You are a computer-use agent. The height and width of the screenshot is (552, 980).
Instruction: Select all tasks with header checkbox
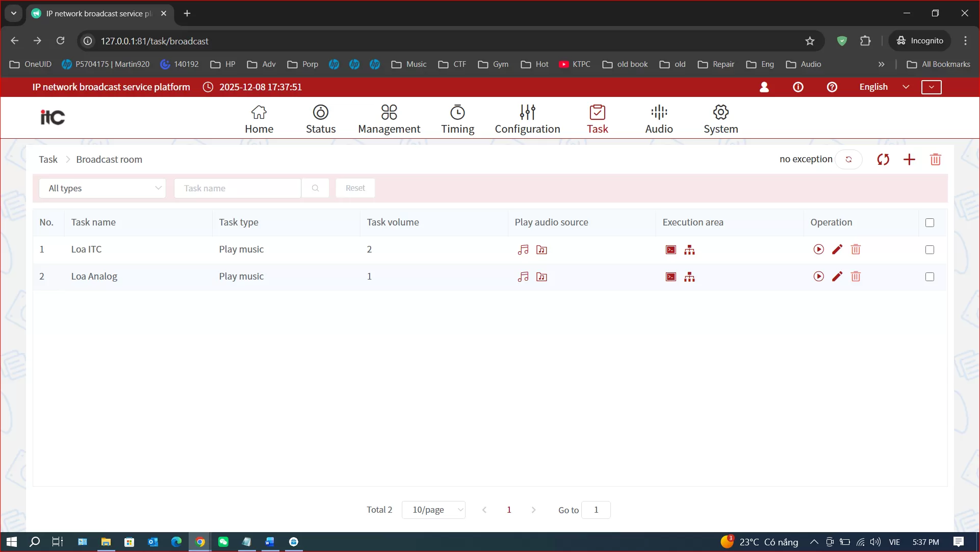pos(930,222)
